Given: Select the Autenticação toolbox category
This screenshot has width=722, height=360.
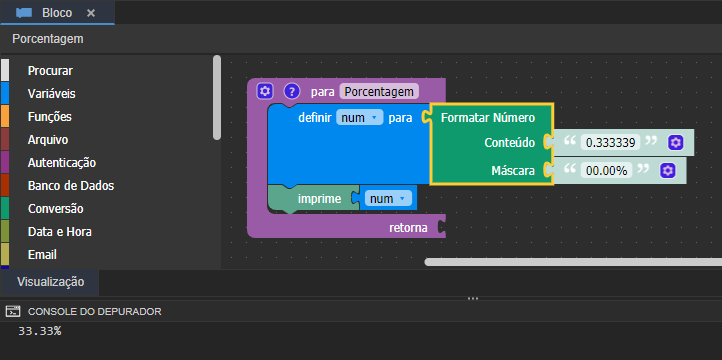Looking at the screenshot, I should click(62, 163).
